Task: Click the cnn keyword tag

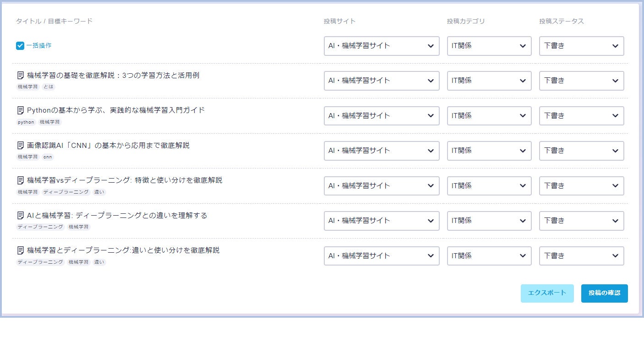Action: coord(48,157)
